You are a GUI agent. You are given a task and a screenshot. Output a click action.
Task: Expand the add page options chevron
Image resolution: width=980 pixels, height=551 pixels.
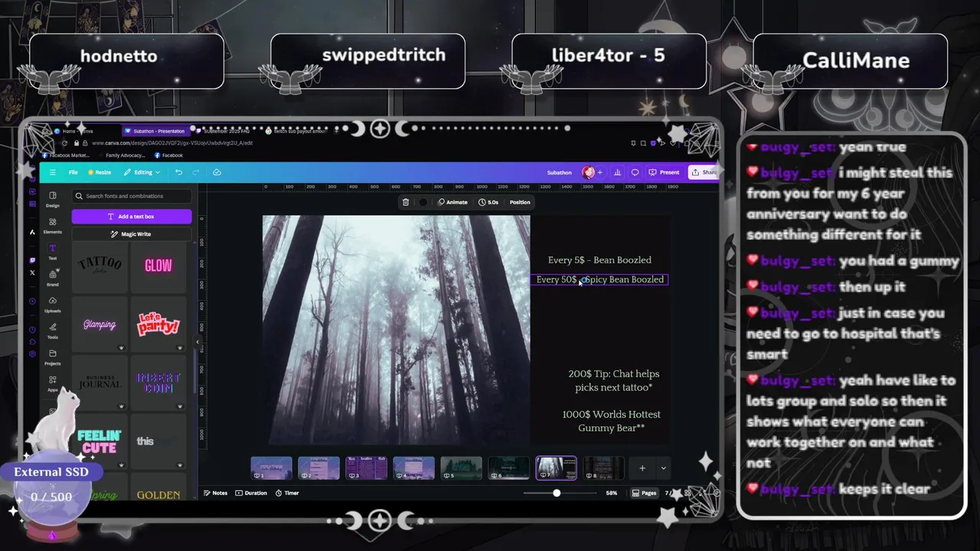[x=663, y=468]
